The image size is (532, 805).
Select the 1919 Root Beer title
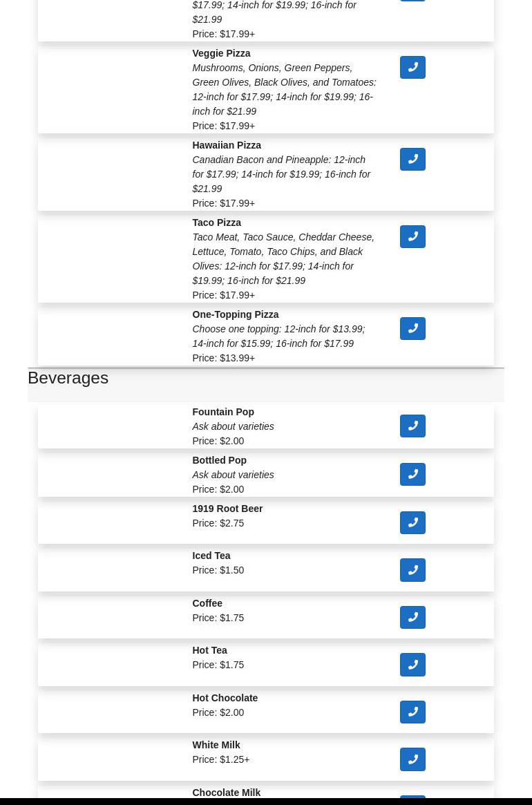coord(227,509)
